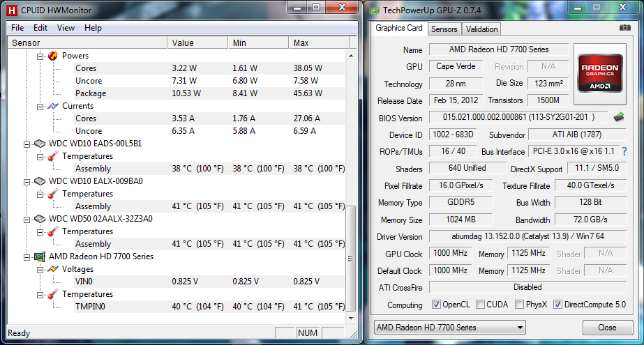Collapse the Powers tree node
The height and width of the screenshot is (345, 644).
[40, 56]
